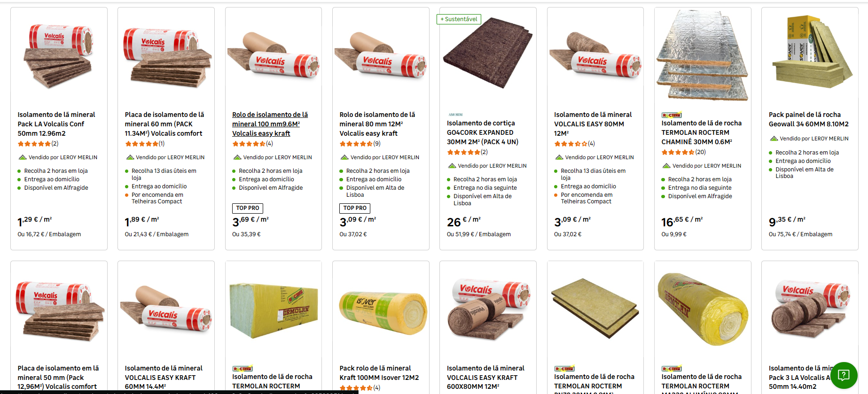868x394 pixels.
Task: Click the TOP PRO badge on 80 mm 12M² roll
Action: [355, 208]
